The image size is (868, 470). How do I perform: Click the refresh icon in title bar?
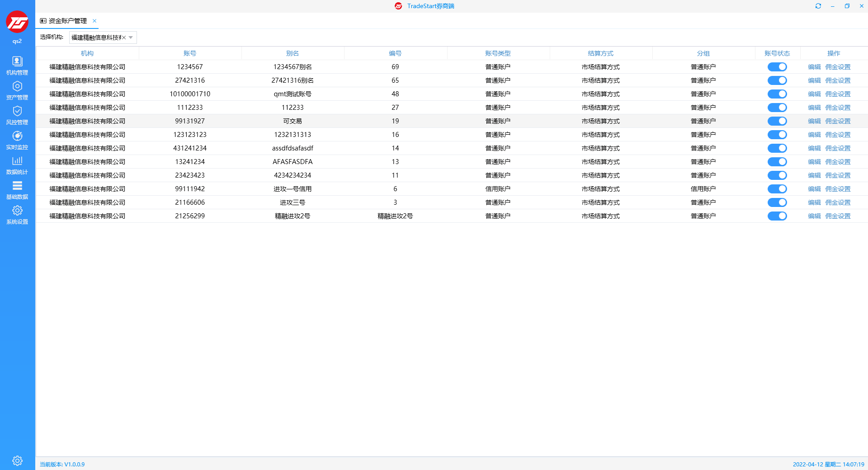coord(818,6)
